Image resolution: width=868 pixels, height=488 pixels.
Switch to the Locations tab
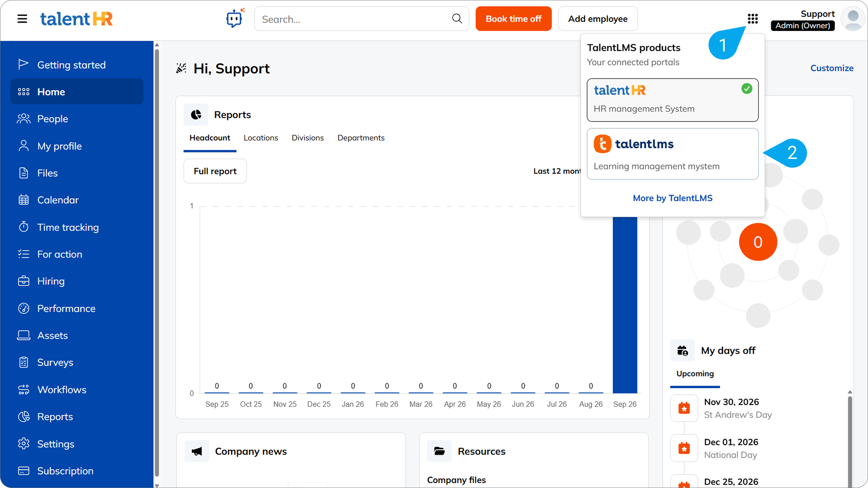click(x=261, y=138)
